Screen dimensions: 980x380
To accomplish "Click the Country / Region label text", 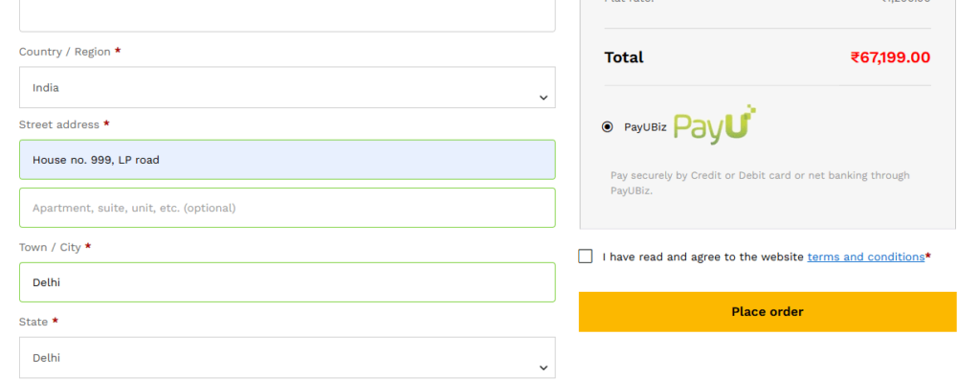I will pos(64,52).
